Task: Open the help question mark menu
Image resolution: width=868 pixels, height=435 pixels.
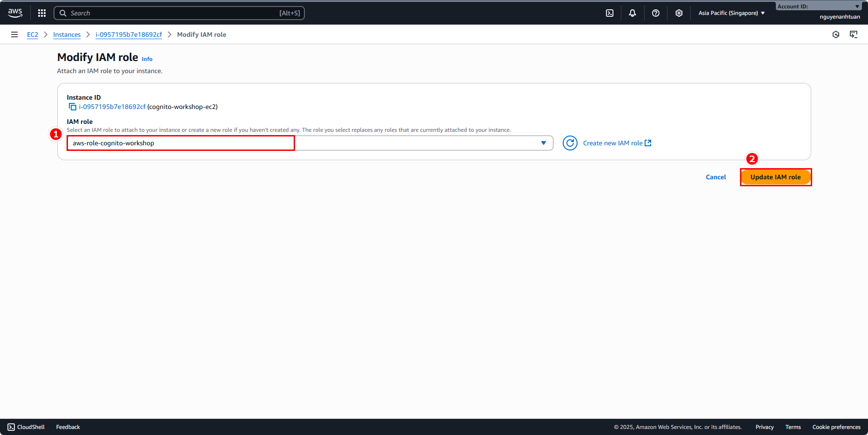Action: [656, 13]
